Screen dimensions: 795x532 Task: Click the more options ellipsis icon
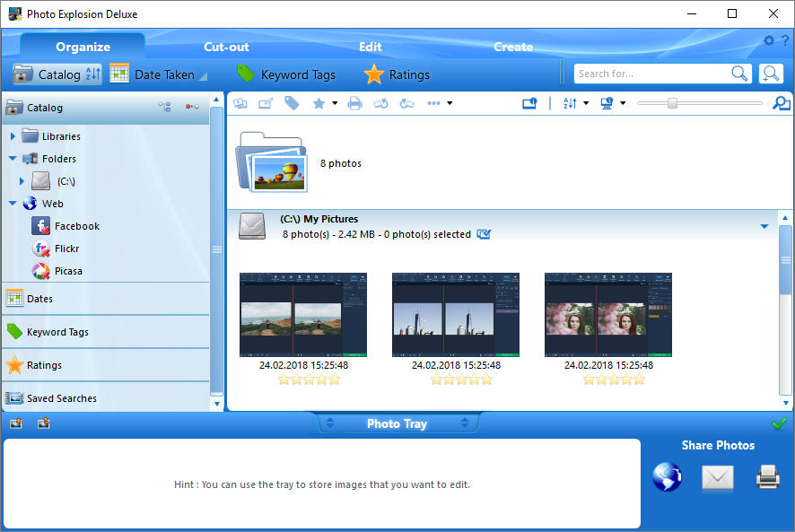point(433,103)
